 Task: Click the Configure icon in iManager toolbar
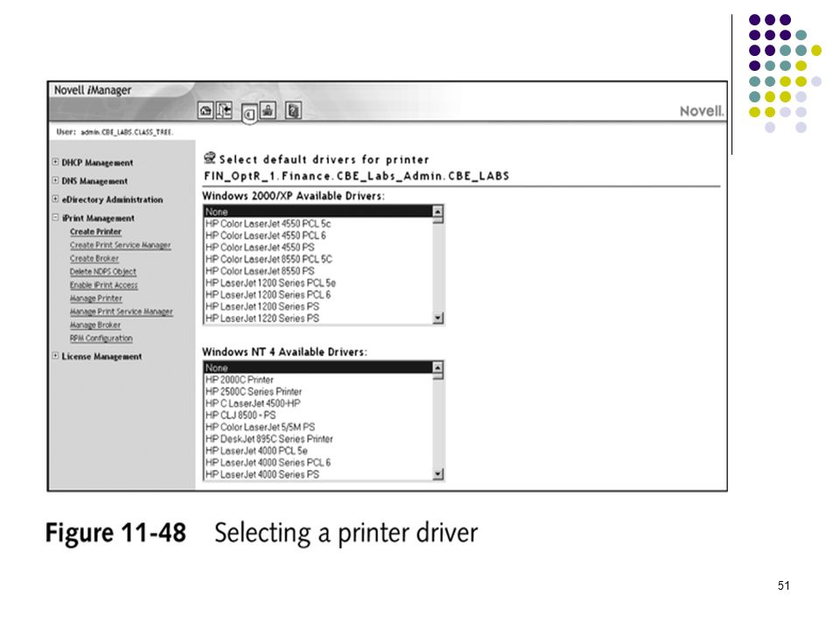pos(268,111)
